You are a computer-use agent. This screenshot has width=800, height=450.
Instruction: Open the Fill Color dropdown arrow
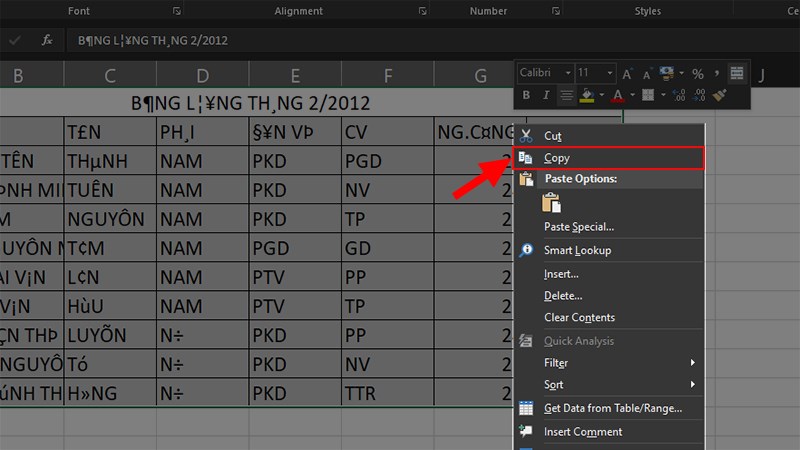602,95
